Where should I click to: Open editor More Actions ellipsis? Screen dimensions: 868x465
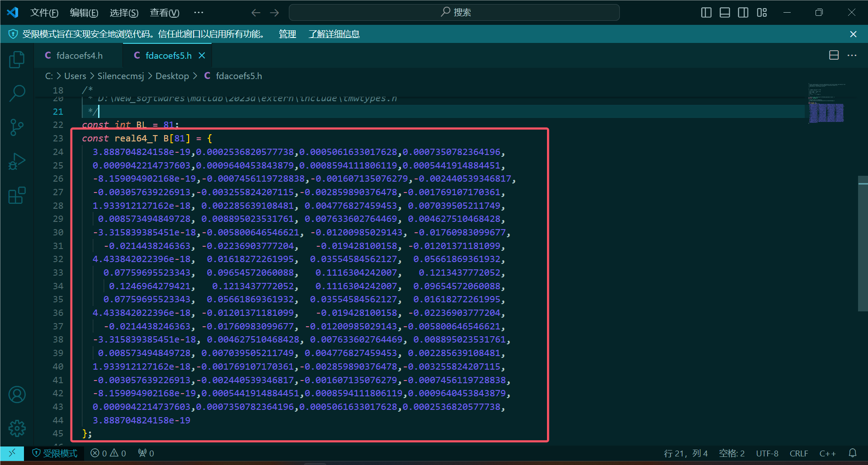pos(852,55)
